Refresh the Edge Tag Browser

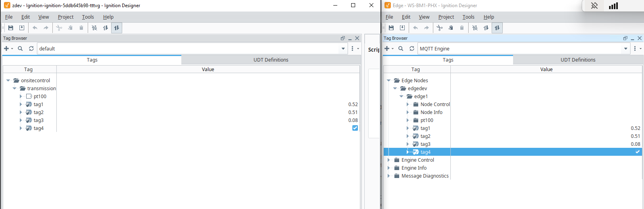412,48
